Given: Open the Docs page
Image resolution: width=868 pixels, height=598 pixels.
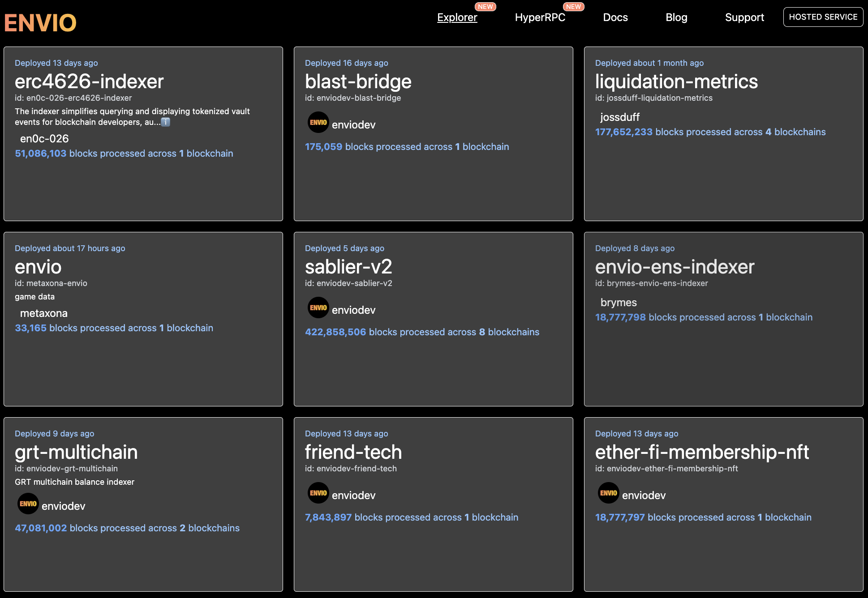Looking at the screenshot, I should pyautogui.click(x=615, y=17).
